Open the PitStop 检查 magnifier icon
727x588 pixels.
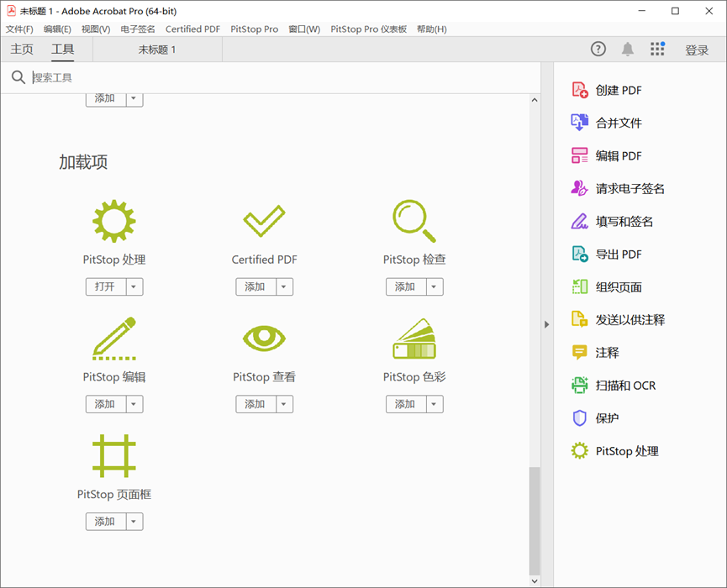tap(414, 221)
